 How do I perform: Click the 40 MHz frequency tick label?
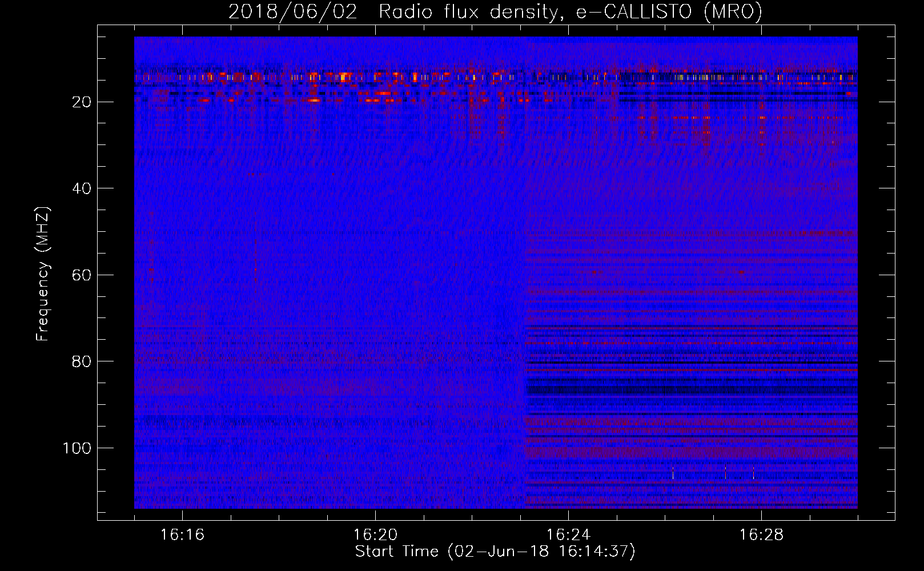point(82,188)
